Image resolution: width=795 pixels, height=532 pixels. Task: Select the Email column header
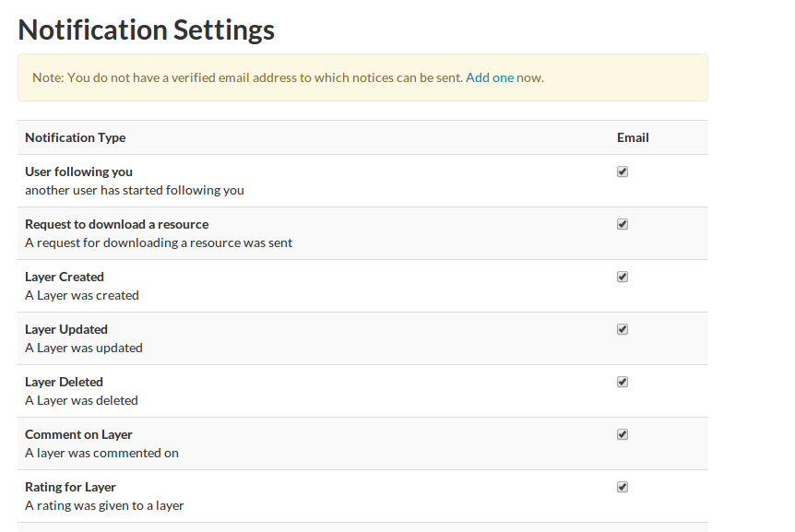coord(633,137)
